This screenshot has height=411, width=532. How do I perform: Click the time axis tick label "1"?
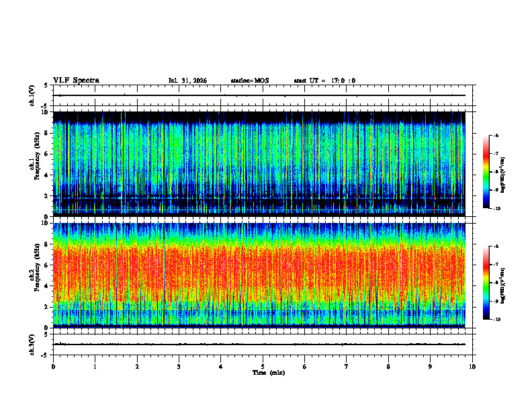click(x=95, y=367)
